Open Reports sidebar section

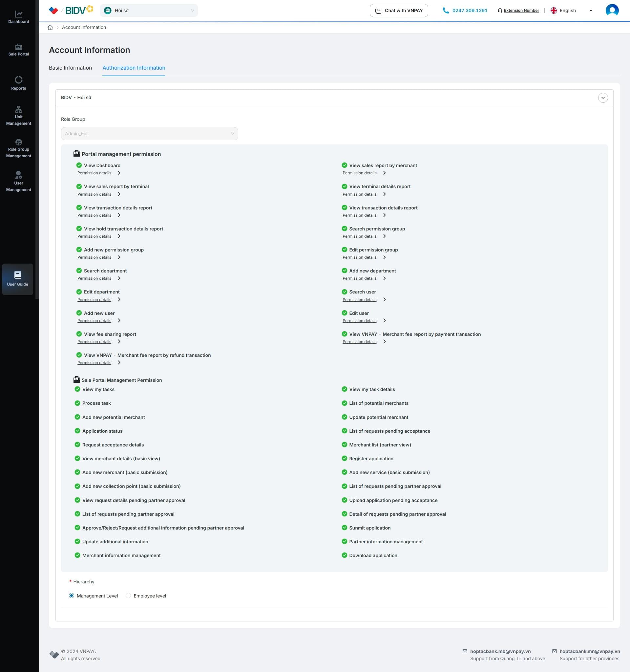pos(19,83)
